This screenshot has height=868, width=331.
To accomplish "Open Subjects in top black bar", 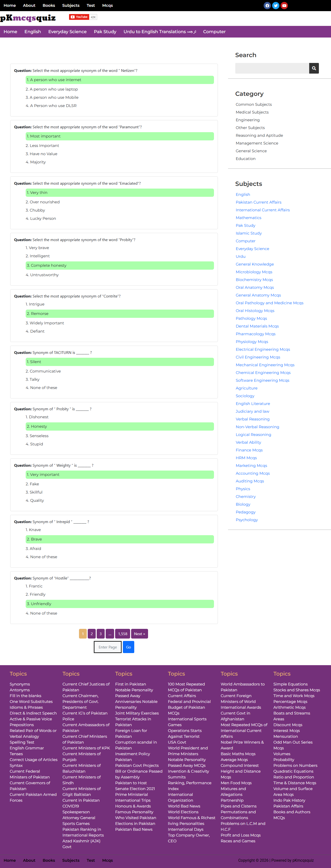I will (71, 5).
